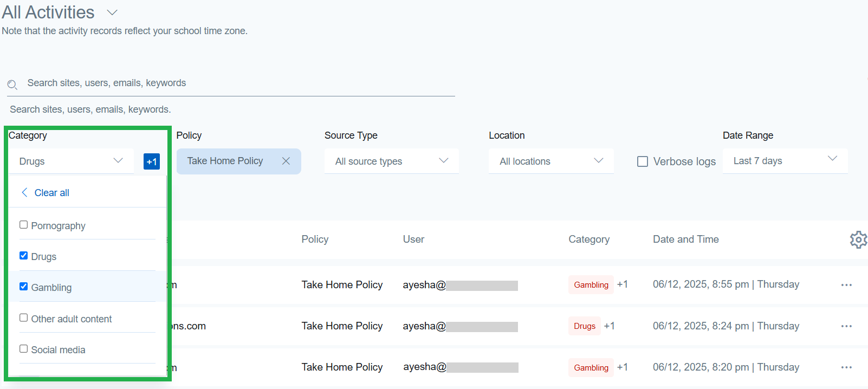The width and height of the screenshot is (868, 389).
Task: Uncheck the Drugs category checkbox
Action: coord(24,256)
